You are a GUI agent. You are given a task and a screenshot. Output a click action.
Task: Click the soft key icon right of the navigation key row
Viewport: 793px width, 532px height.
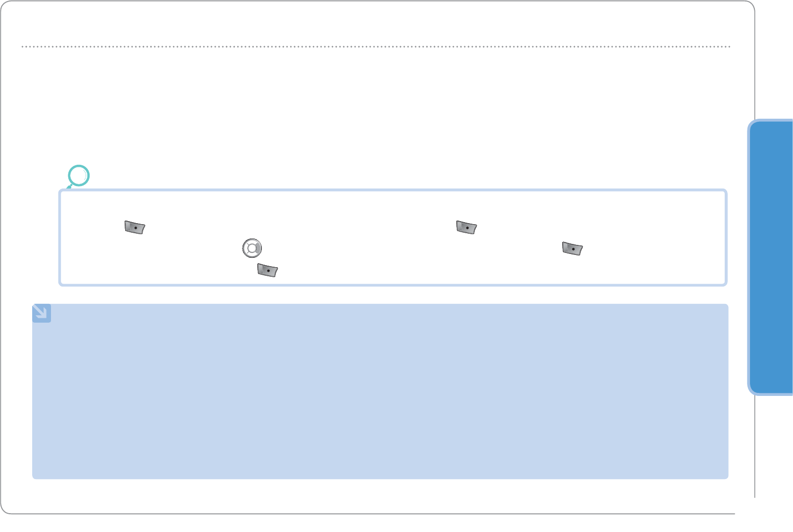(x=572, y=248)
